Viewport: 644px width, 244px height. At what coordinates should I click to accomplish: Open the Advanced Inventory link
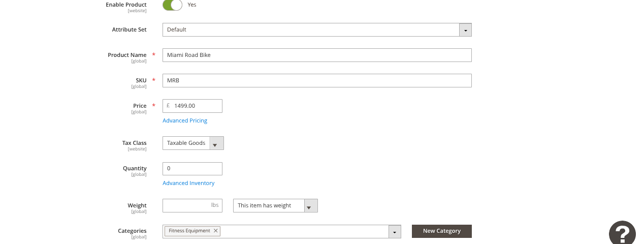click(188, 183)
